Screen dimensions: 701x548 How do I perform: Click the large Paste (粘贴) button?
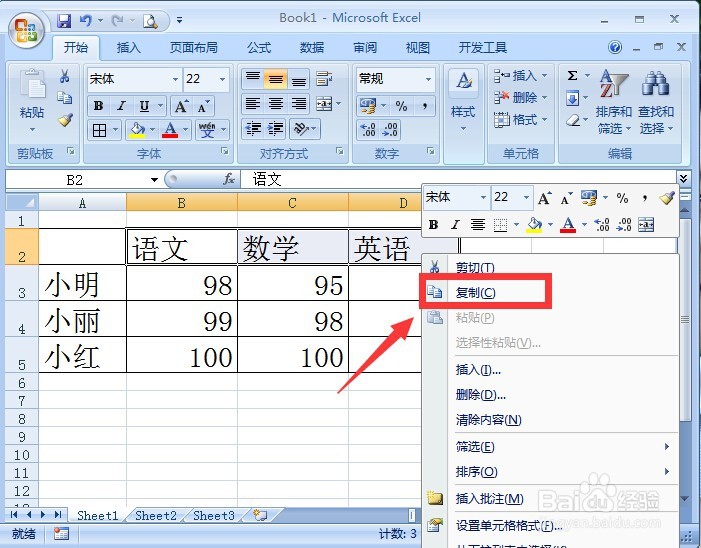[x=32, y=101]
